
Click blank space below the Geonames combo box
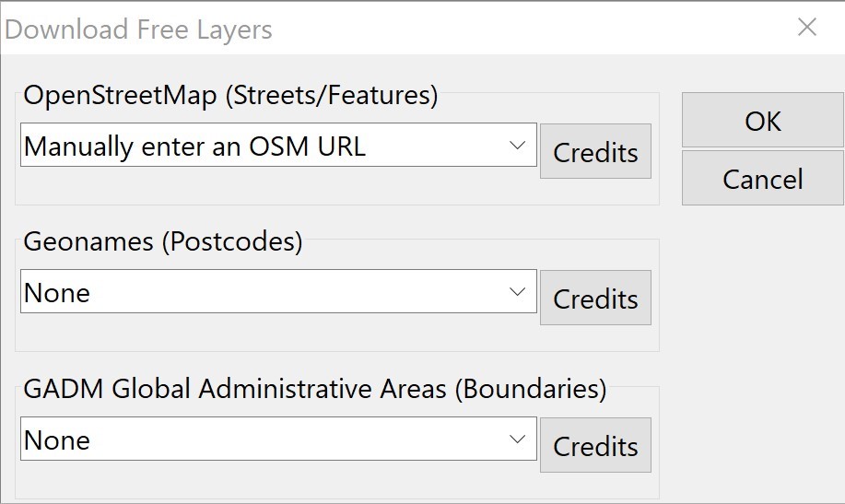tap(276, 334)
